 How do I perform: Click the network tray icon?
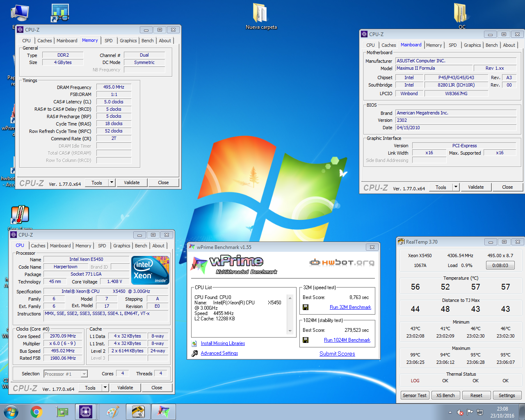(480, 412)
